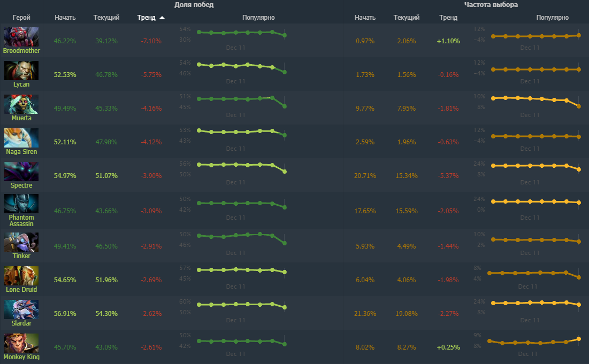Sort by win rate Популярно header
Image resolution: width=589 pixels, height=364 pixels.
click(x=258, y=17)
